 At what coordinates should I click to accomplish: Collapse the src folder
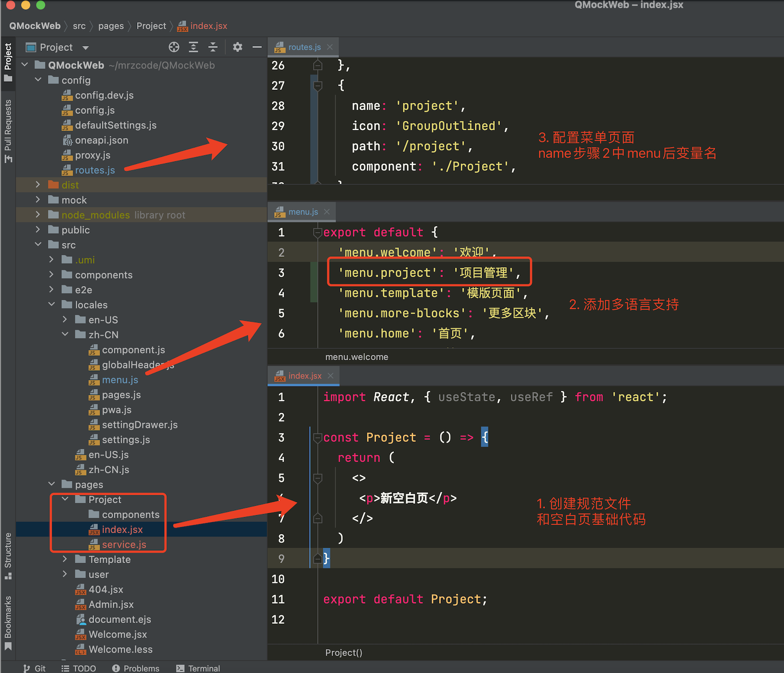coord(38,244)
